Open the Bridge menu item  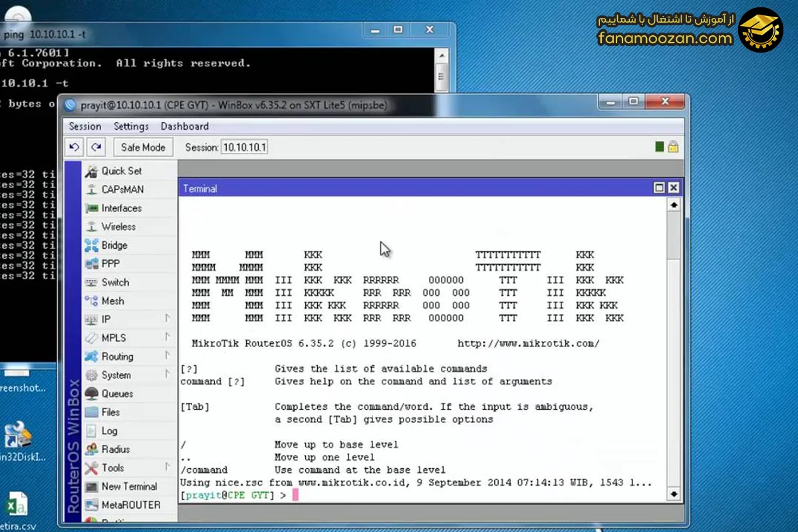(x=130, y=245)
